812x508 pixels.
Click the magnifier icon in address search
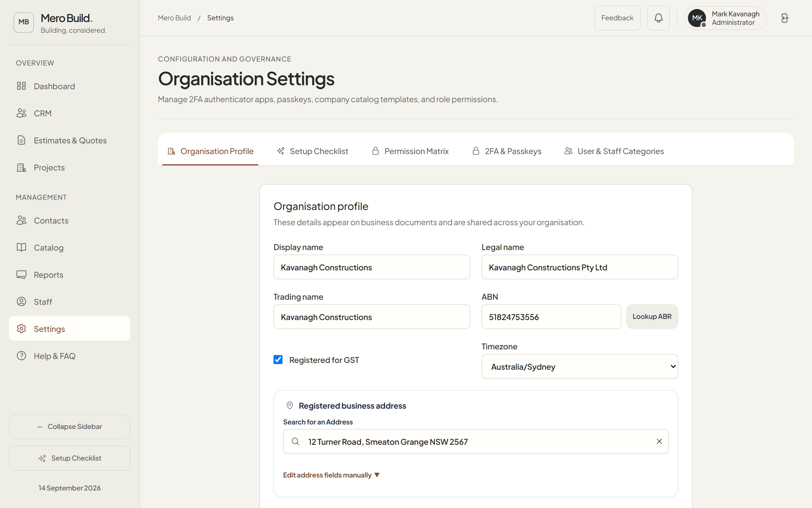295,441
